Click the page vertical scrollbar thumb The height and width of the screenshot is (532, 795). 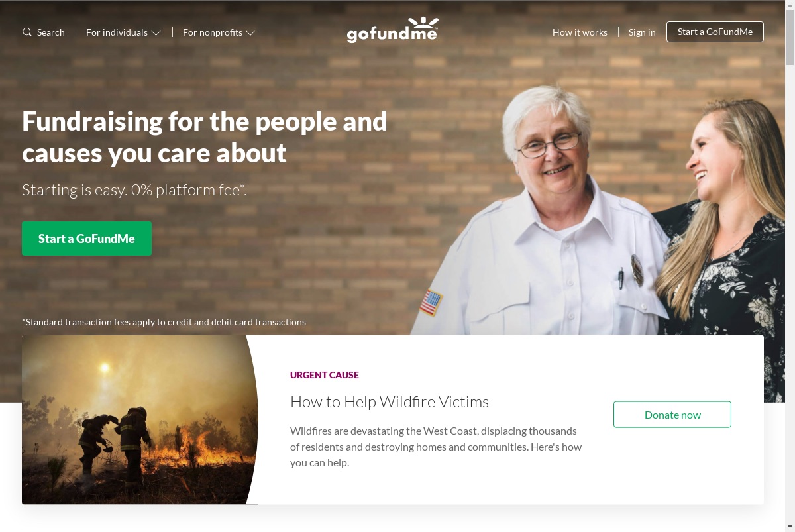click(x=790, y=37)
